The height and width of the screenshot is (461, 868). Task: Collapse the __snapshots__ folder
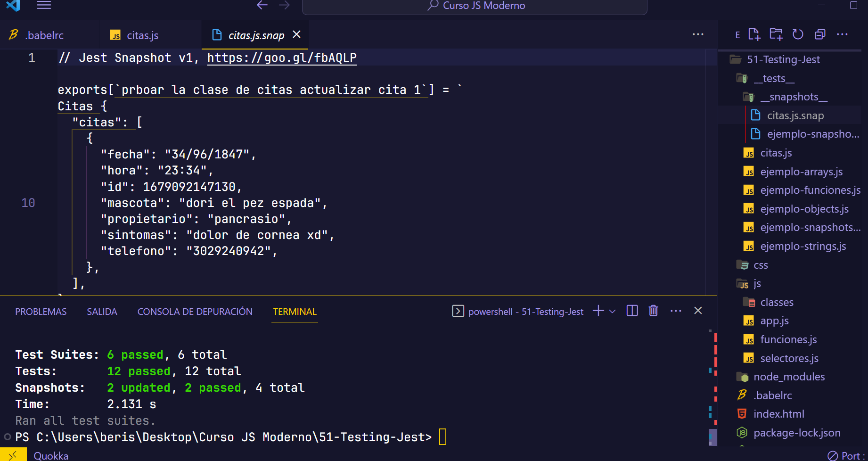(x=794, y=96)
